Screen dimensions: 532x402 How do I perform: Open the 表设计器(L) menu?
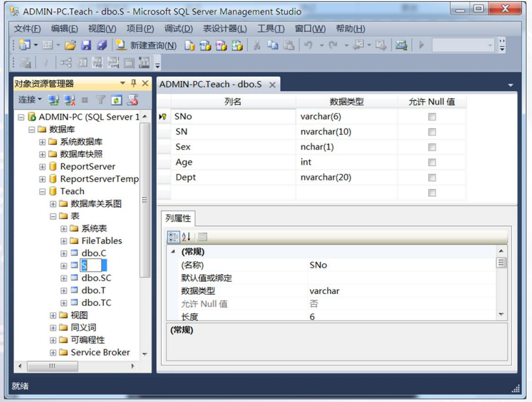(225, 29)
